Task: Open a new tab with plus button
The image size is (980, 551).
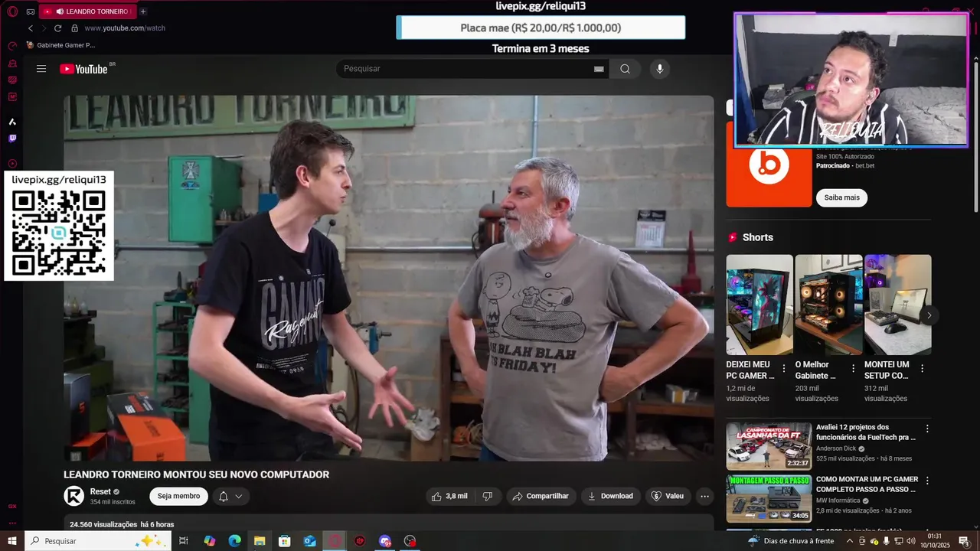Action: click(143, 11)
